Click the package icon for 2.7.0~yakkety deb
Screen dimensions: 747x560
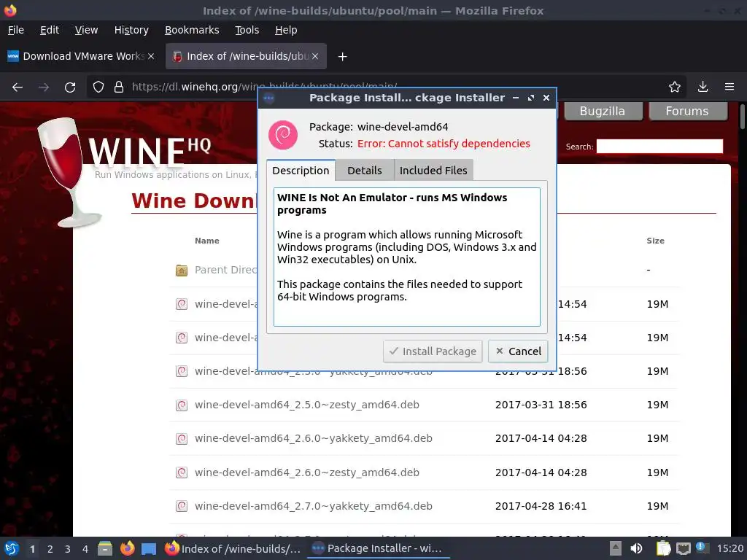[x=182, y=506]
